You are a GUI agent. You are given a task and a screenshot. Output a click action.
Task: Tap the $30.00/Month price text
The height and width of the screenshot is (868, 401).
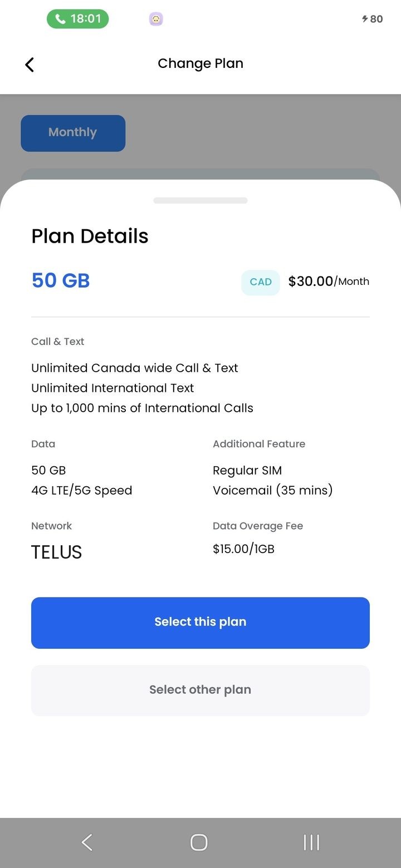[x=329, y=282]
